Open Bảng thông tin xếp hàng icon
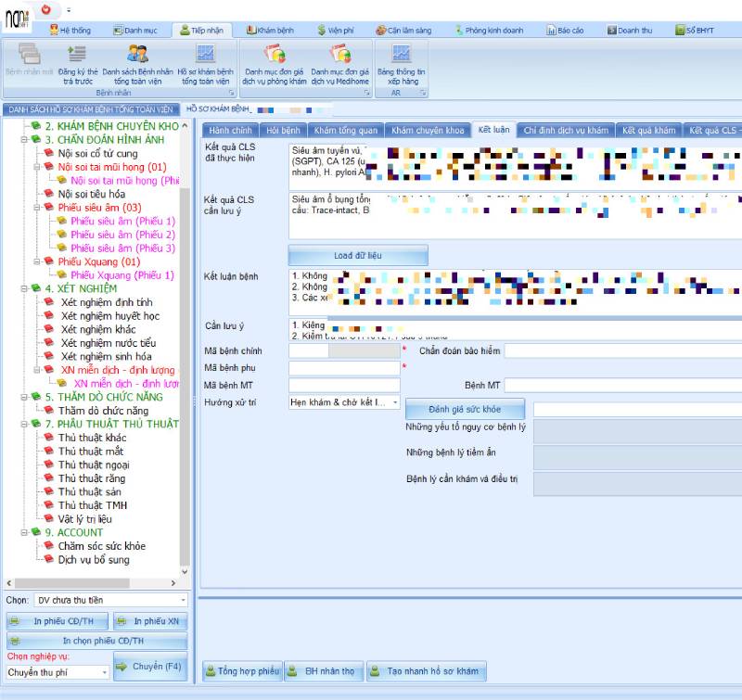The width and height of the screenshot is (742, 700). [402, 65]
